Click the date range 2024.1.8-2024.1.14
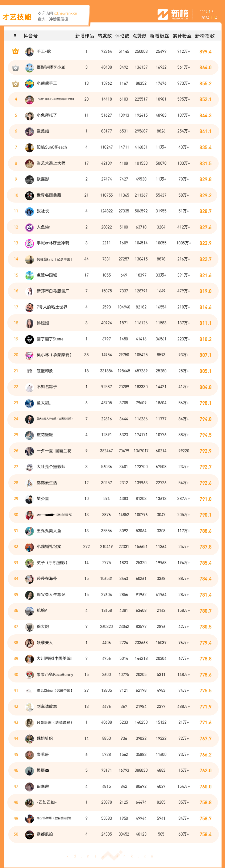The image size is (225, 868). coord(208,15)
